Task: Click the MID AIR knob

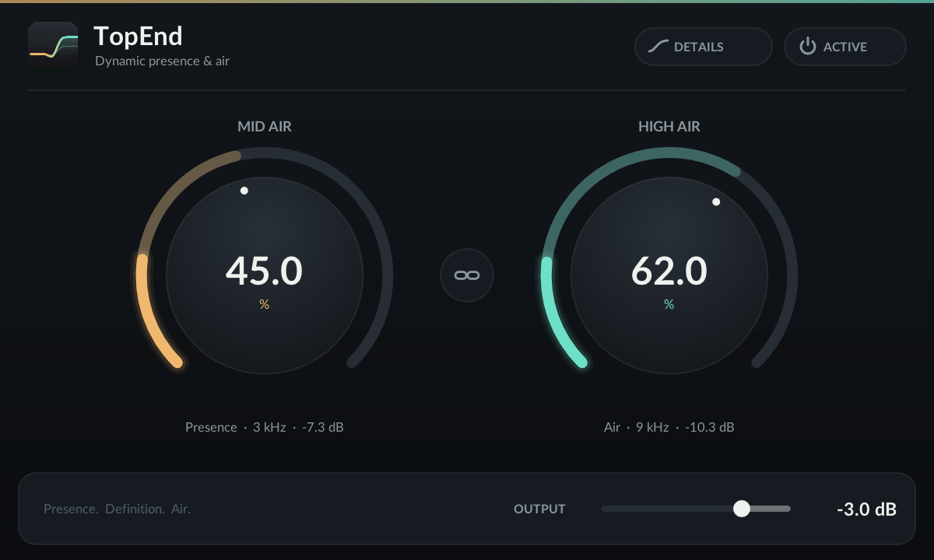Action: [265, 275]
